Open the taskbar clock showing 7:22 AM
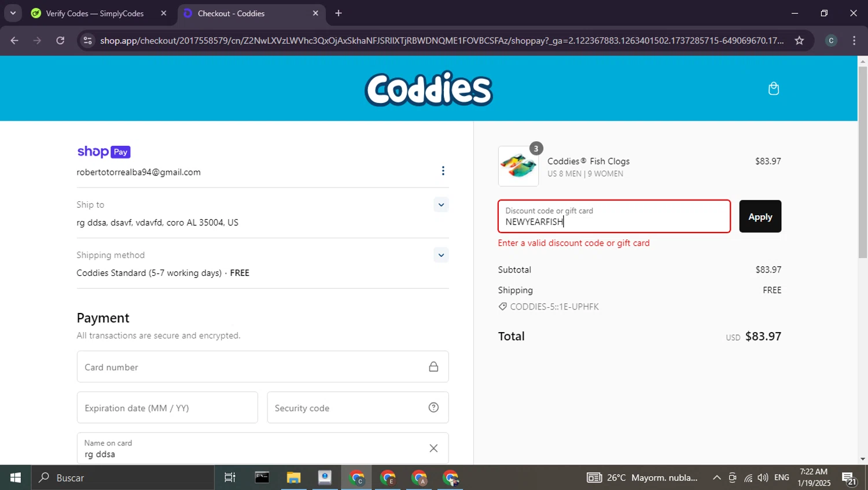Screen dimensions: 868x490 (x=814, y=477)
